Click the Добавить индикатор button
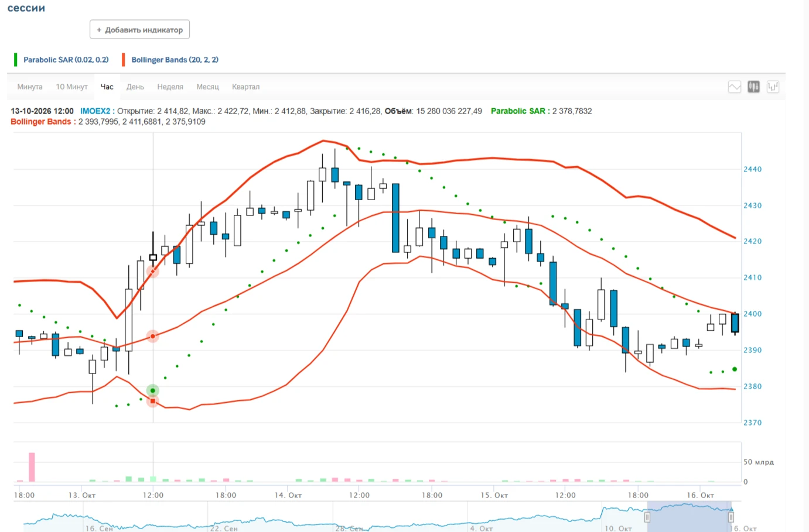This screenshot has width=809, height=532. coord(139,30)
